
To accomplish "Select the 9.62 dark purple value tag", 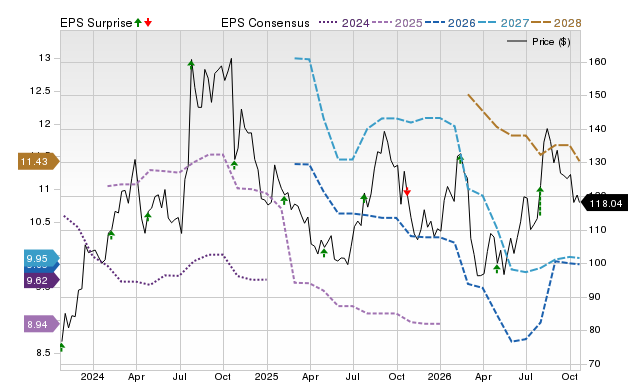I will tap(41, 280).
